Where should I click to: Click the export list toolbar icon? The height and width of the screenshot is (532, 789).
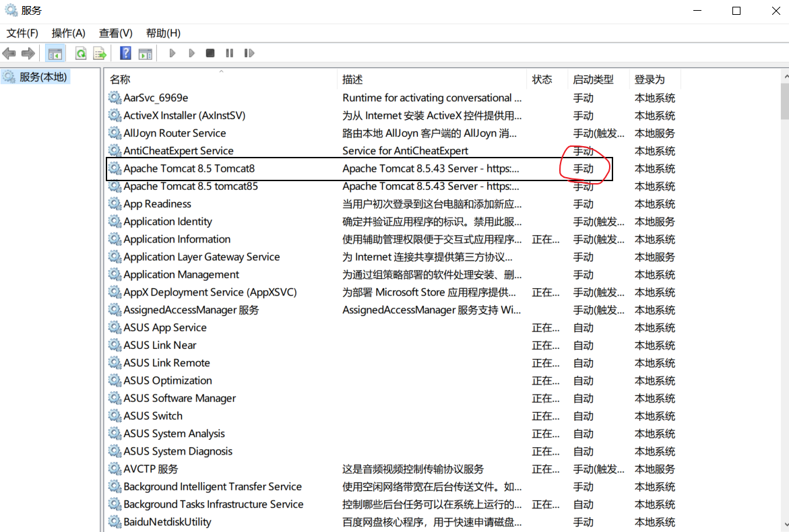pos(100,53)
